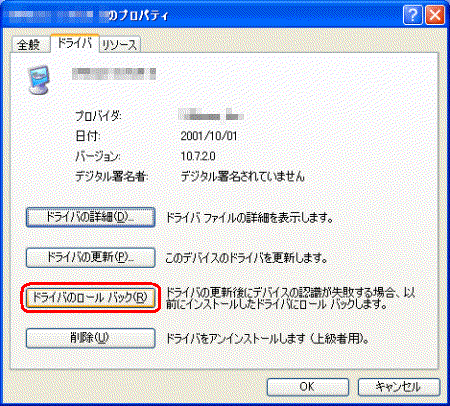Image resolution: width=450 pixels, height=406 pixels.
Task: Click the デジタル署名されていません text
Action: pos(243,176)
